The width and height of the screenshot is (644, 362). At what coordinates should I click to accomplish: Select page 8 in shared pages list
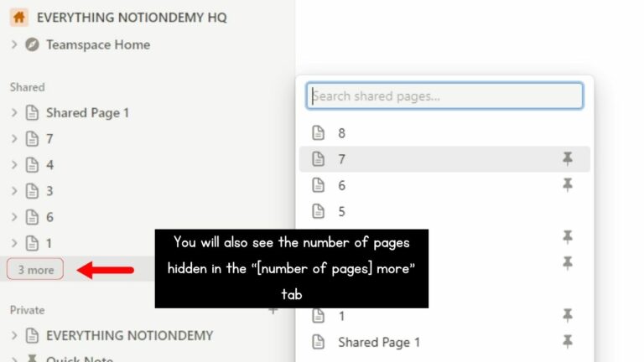pyautogui.click(x=444, y=133)
